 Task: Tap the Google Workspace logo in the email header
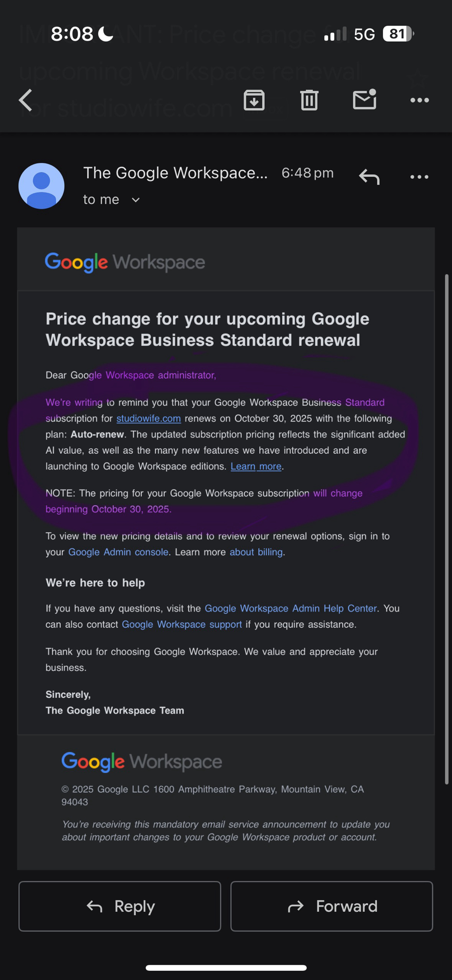point(125,263)
